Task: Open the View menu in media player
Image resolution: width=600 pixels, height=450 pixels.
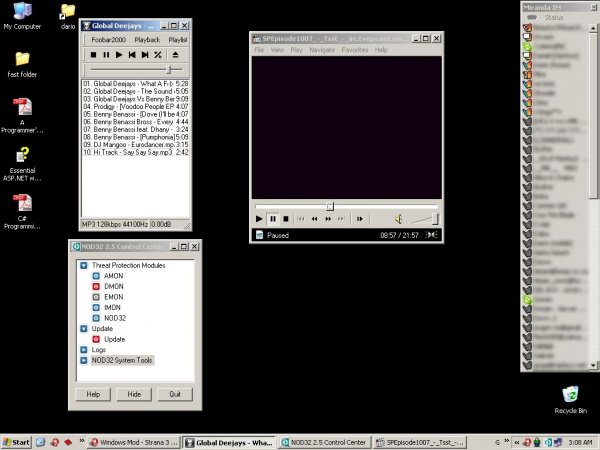Action: click(x=277, y=50)
